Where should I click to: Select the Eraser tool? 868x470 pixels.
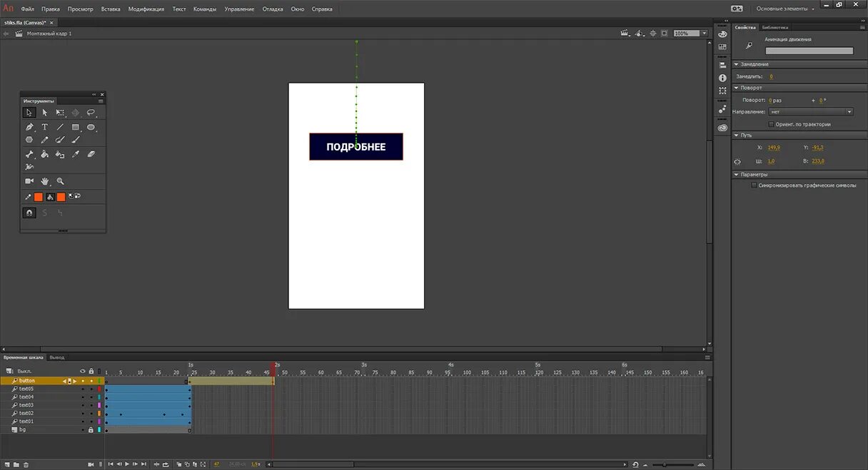point(91,154)
